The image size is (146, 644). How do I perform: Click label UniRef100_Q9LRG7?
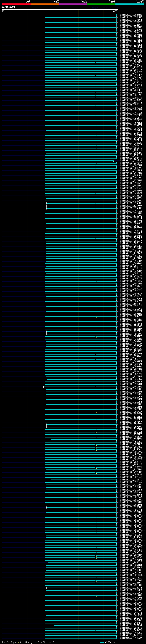(x=131, y=213)
